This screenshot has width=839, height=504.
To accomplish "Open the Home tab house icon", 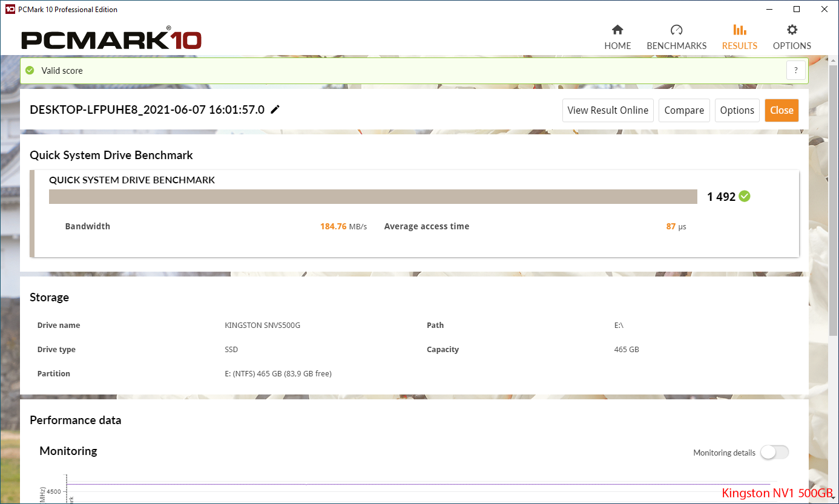I will (x=617, y=30).
